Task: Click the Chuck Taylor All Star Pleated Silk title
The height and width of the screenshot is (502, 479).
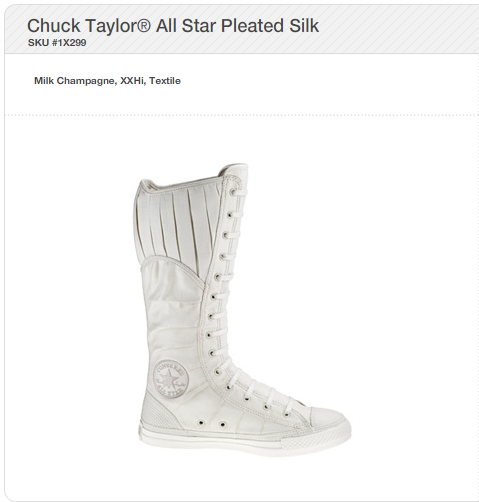Action: 173,26
